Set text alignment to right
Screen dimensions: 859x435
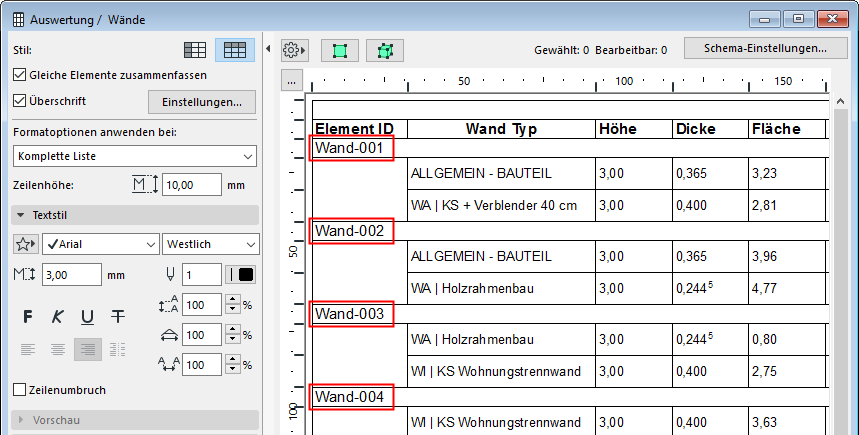tap(87, 349)
